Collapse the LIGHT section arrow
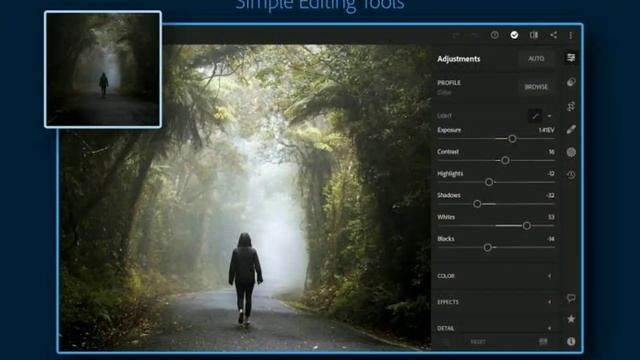The width and height of the screenshot is (640, 360). click(549, 116)
